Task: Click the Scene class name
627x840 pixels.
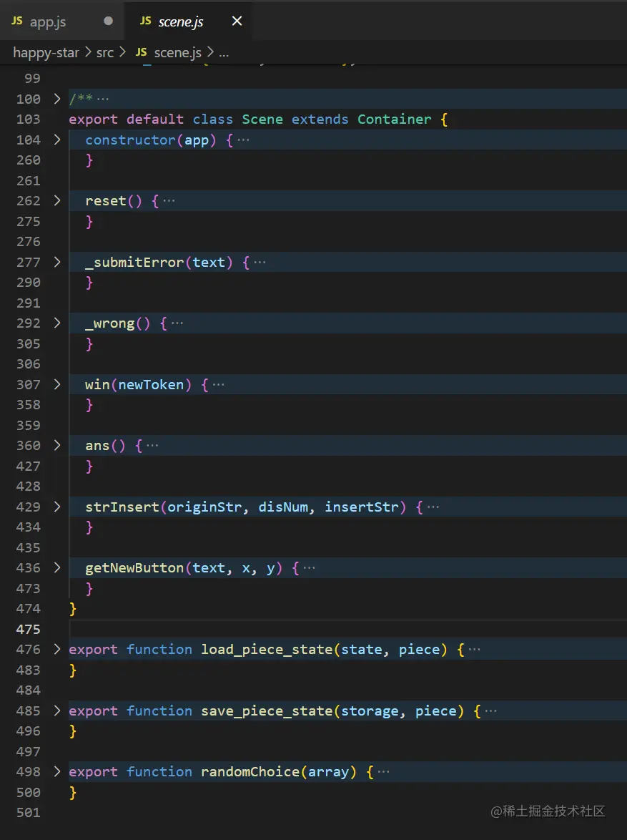Action: click(x=262, y=119)
